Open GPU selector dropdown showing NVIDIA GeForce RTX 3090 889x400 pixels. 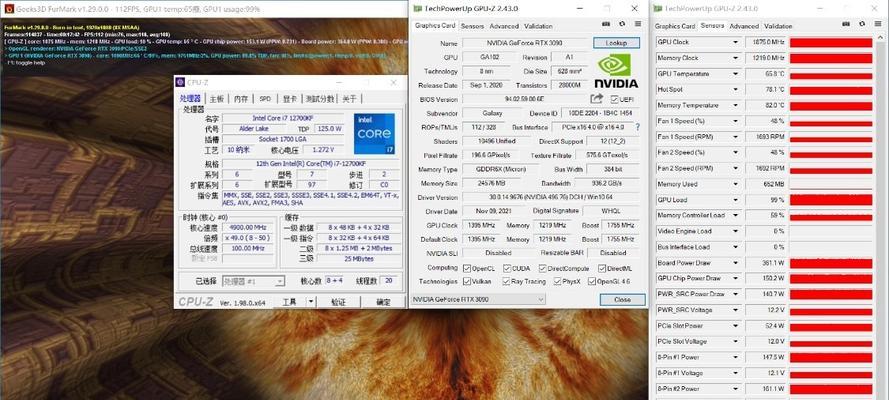477,299
